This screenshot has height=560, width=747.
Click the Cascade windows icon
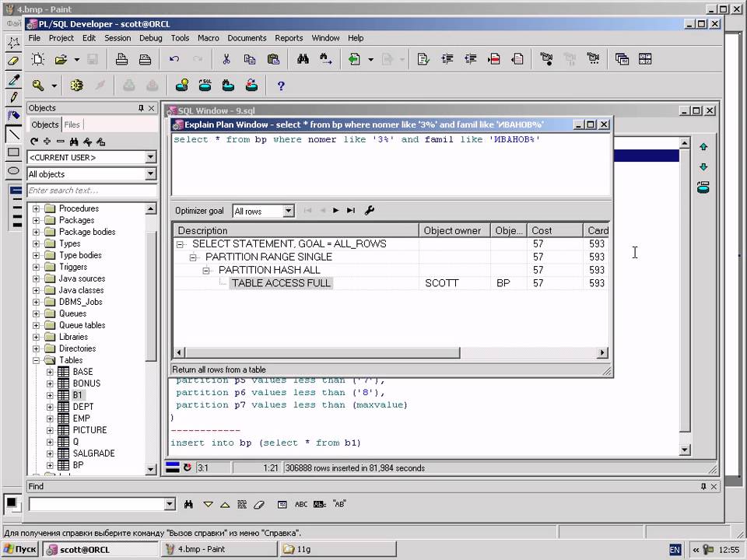click(x=622, y=59)
